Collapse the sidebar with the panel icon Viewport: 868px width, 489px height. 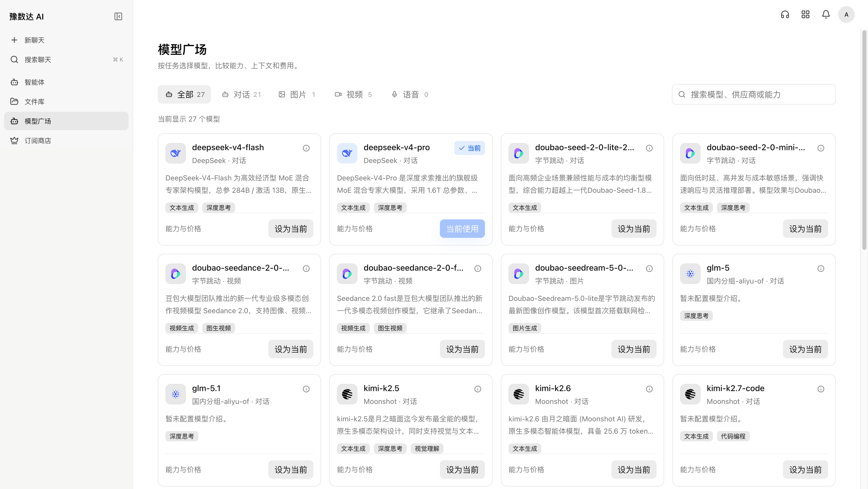pyautogui.click(x=118, y=16)
